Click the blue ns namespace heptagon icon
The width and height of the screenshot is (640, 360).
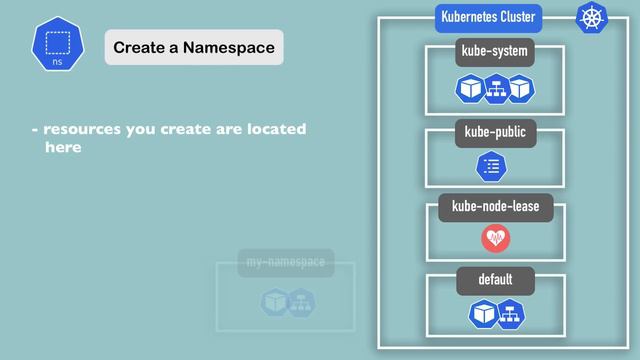pos(58,44)
